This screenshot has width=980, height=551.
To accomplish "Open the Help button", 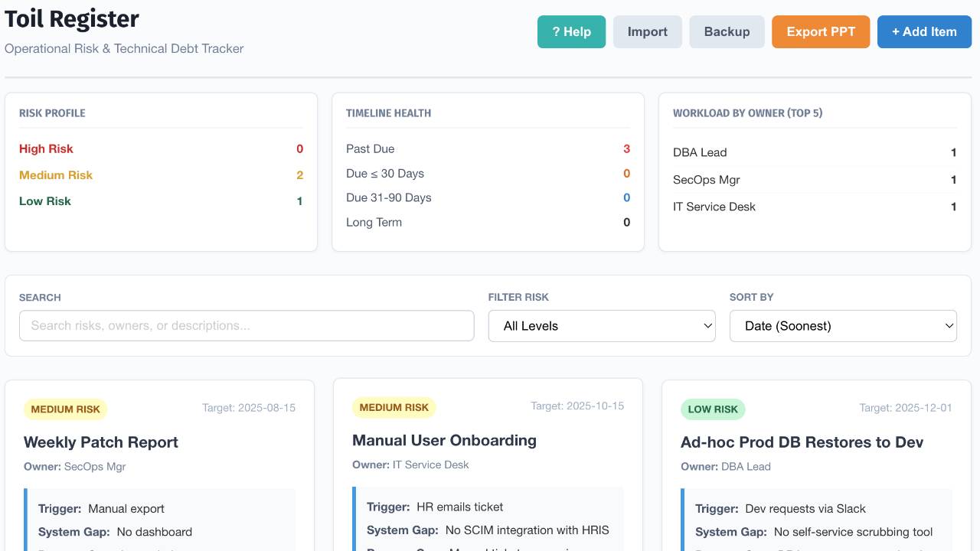I will (571, 31).
